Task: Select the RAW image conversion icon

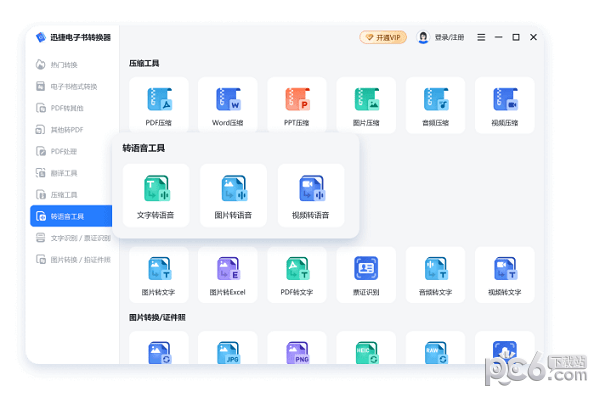Action: click(436, 352)
